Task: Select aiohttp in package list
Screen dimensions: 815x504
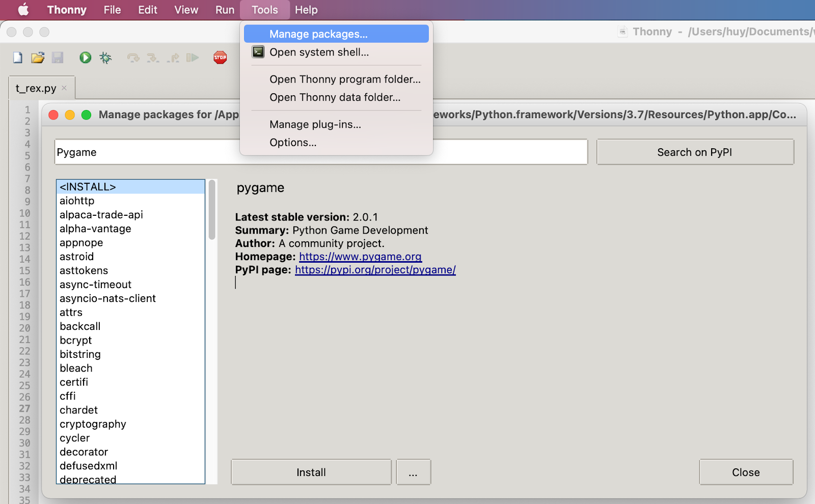Action: pos(130,201)
